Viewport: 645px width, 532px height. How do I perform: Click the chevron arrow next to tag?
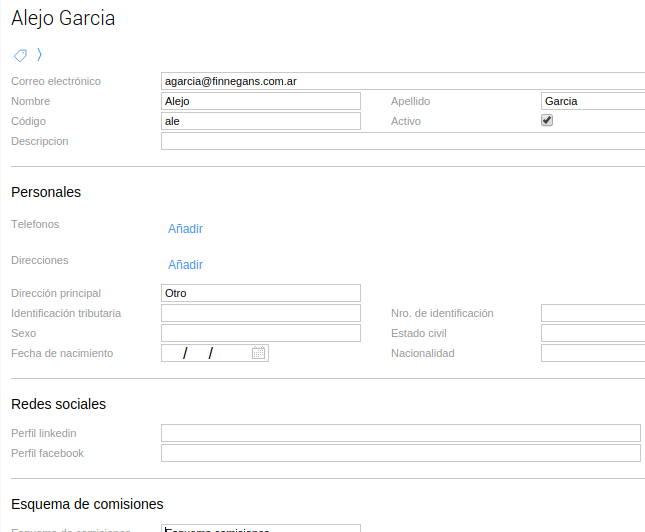tap(39, 54)
